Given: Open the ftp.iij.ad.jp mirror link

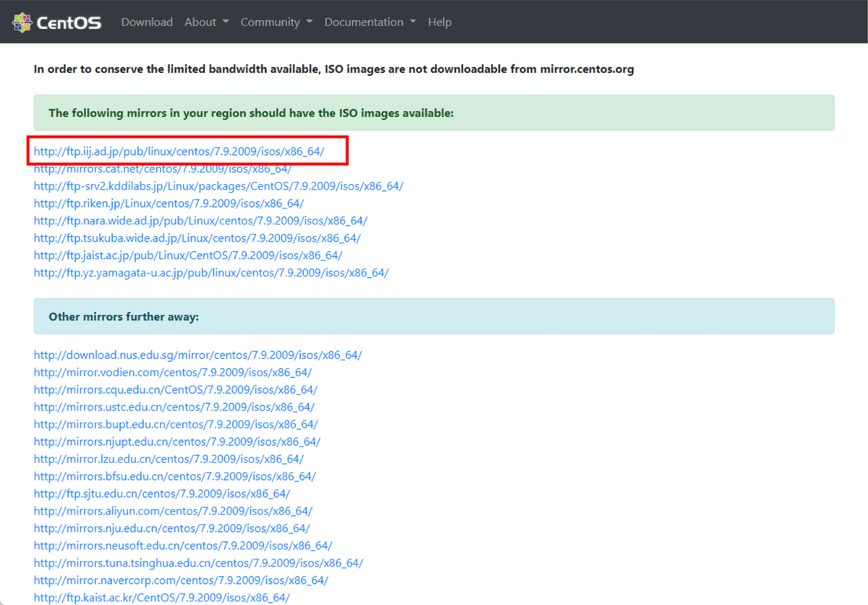Looking at the screenshot, I should pyautogui.click(x=179, y=151).
